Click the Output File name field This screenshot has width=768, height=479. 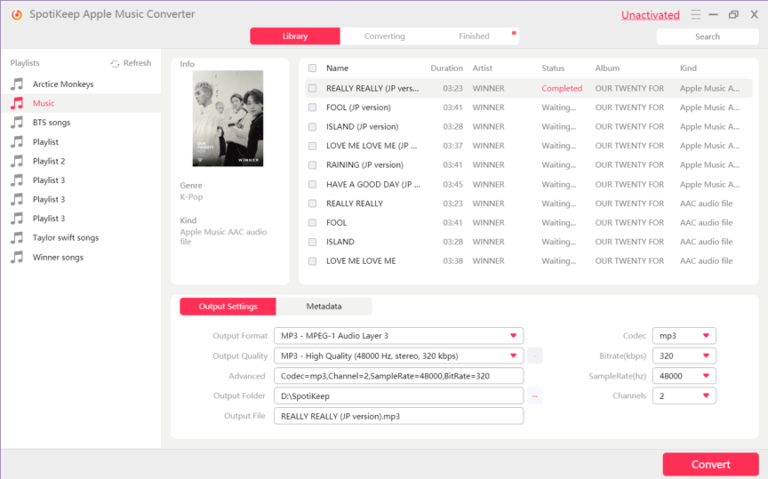(x=399, y=416)
